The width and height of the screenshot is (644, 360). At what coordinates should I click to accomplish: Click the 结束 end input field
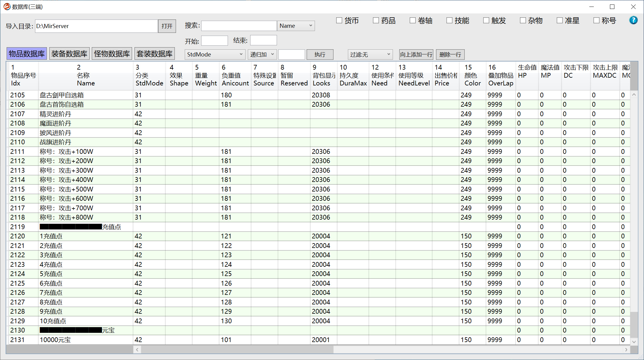click(x=263, y=40)
